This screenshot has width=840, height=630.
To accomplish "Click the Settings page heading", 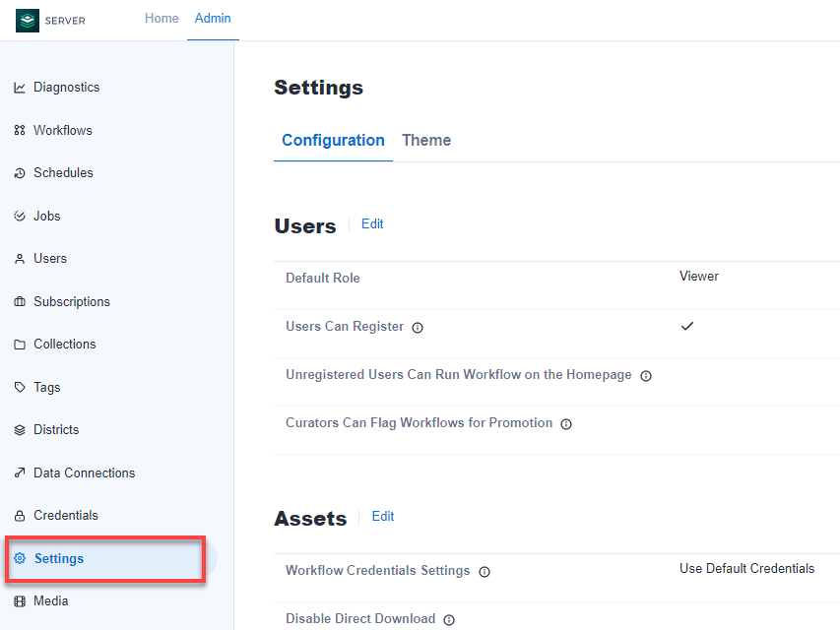I will [x=319, y=88].
